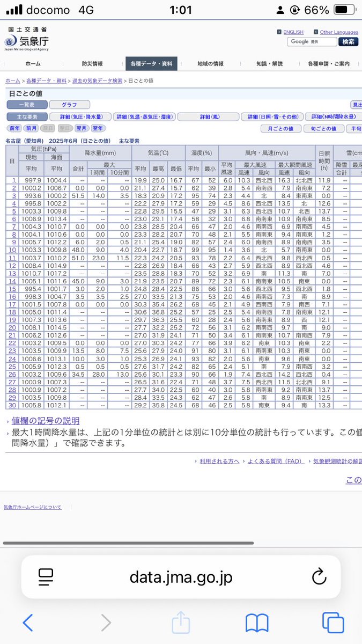Switch to the グラフ view button
This screenshot has width=362, height=644.
point(70,105)
